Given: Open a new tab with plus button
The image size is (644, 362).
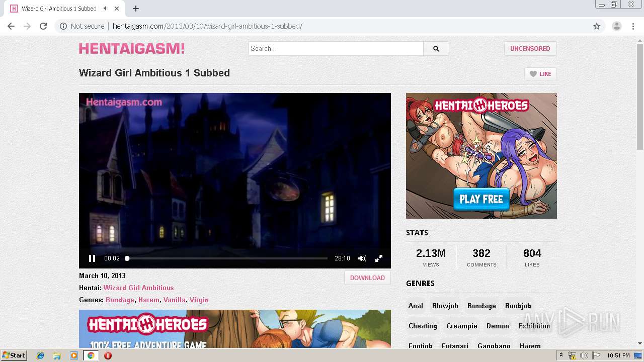Looking at the screenshot, I should 136,9.
